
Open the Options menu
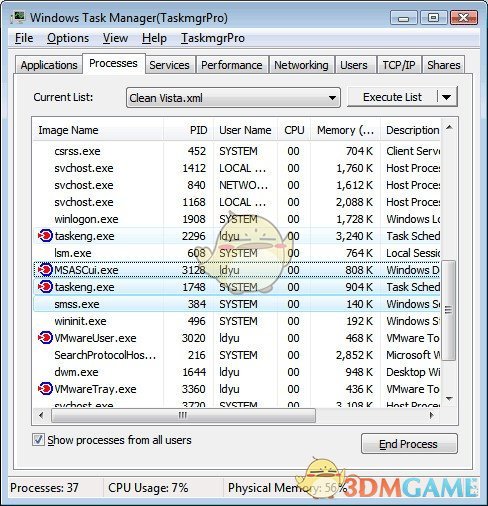[68, 38]
